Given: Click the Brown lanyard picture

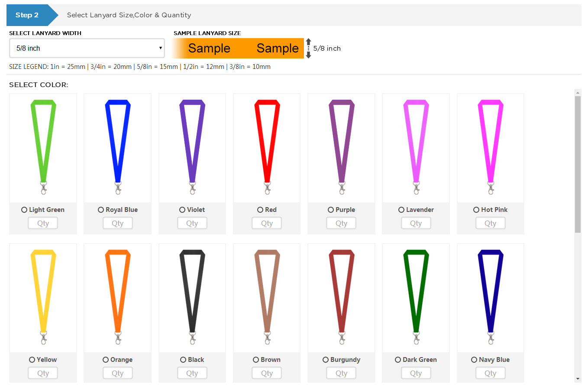Looking at the screenshot, I should pos(267,296).
